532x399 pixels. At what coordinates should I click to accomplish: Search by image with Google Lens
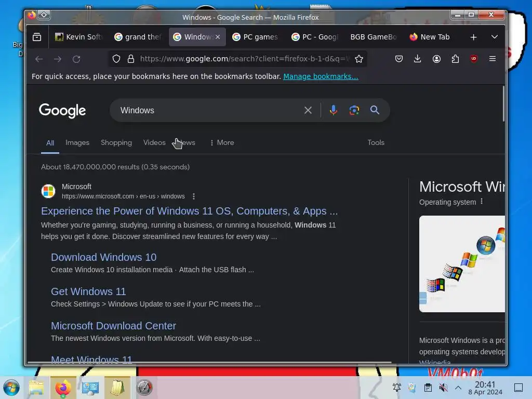point(354,110)
